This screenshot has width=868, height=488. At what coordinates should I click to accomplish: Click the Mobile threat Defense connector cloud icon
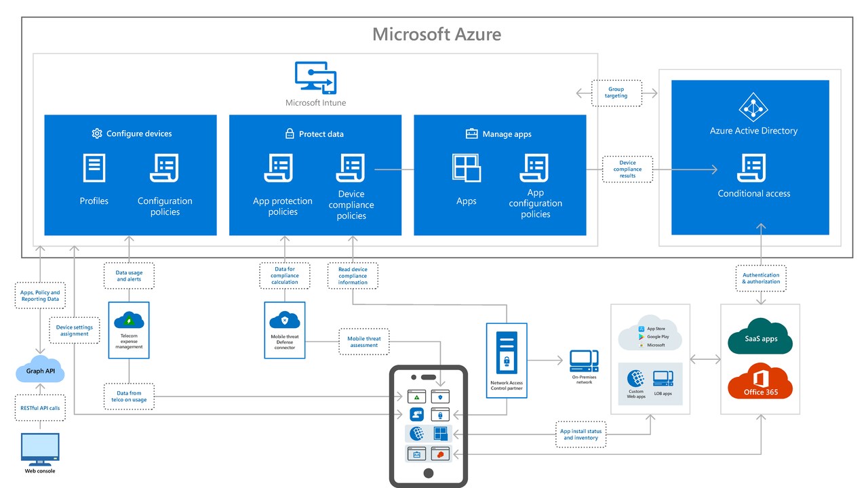coord(284,320)
